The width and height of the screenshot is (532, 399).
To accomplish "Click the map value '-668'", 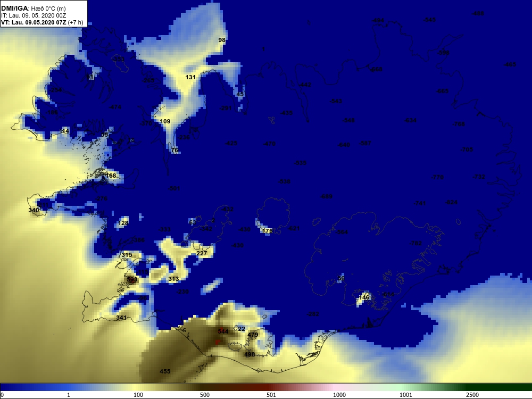I will coord(376,70).
